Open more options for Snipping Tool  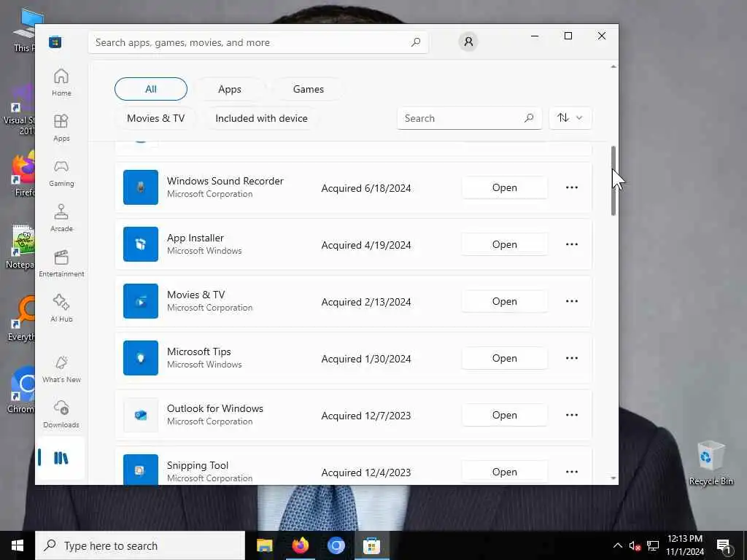(572, 472)
